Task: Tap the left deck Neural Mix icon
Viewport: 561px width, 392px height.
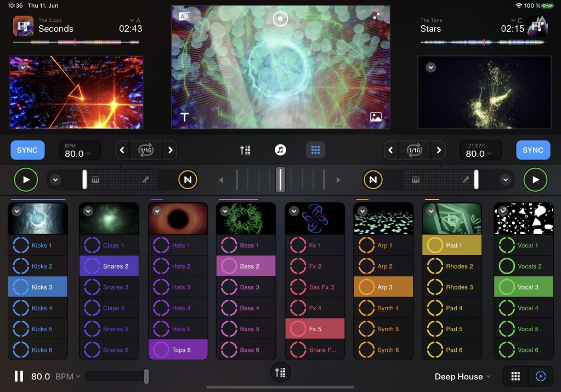Action: tap(188, 179)
